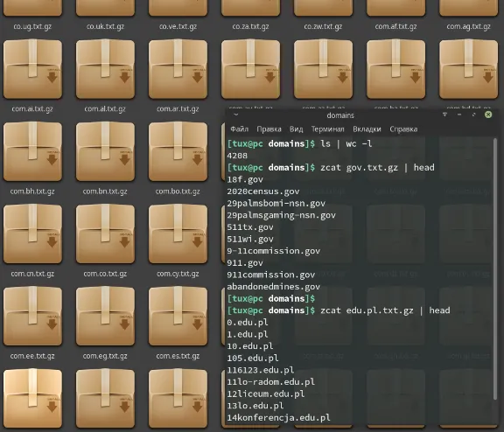Select the com.es.txt.gz archive icon
The image size is (504, 432).
[178, 316]
